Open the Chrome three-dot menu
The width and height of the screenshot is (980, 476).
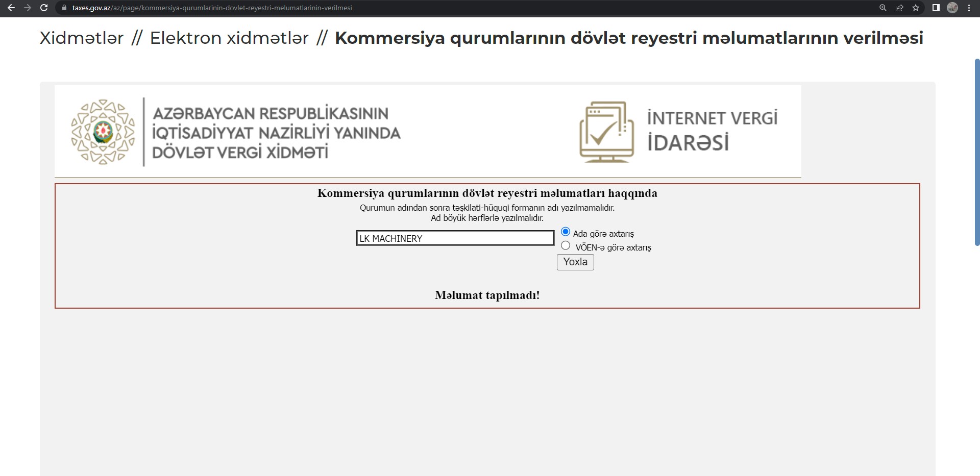point(969,8)
